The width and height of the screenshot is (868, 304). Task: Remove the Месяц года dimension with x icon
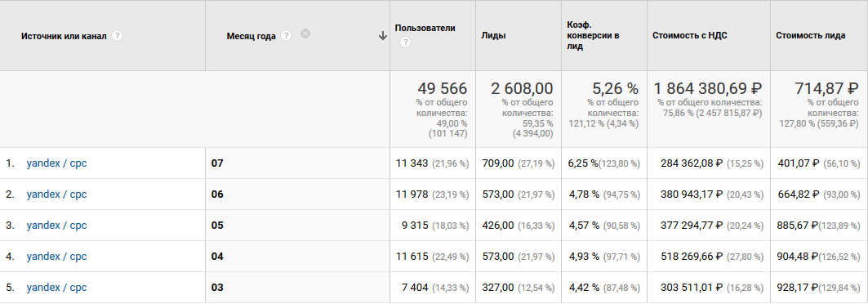[x=305, y=34]
